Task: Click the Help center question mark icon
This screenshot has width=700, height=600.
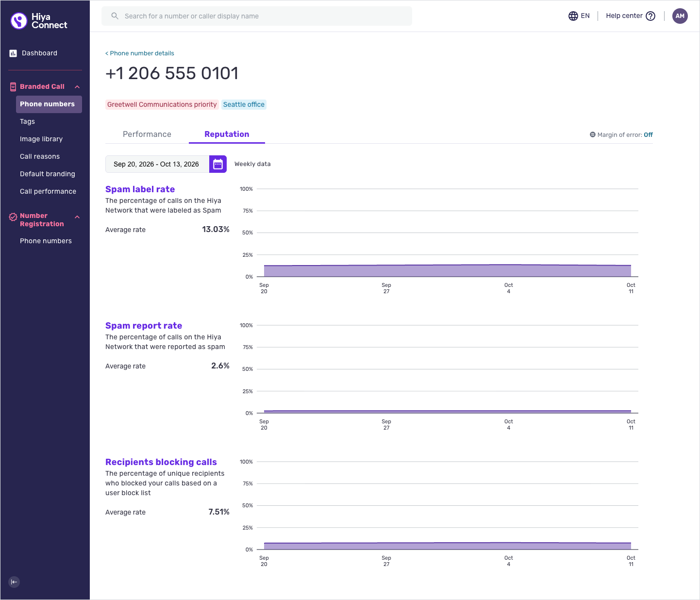Action: 650,16
